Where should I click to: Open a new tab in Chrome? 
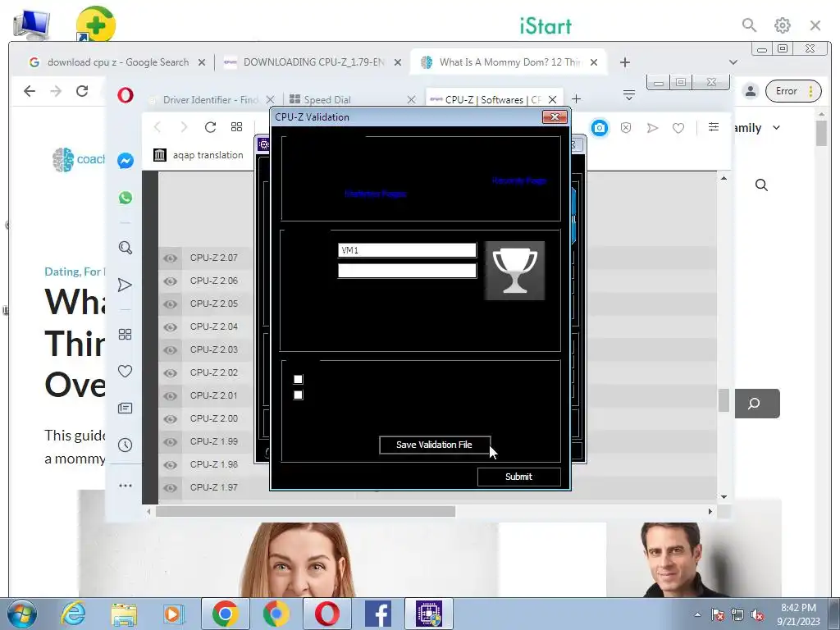[x=624, y=62]
